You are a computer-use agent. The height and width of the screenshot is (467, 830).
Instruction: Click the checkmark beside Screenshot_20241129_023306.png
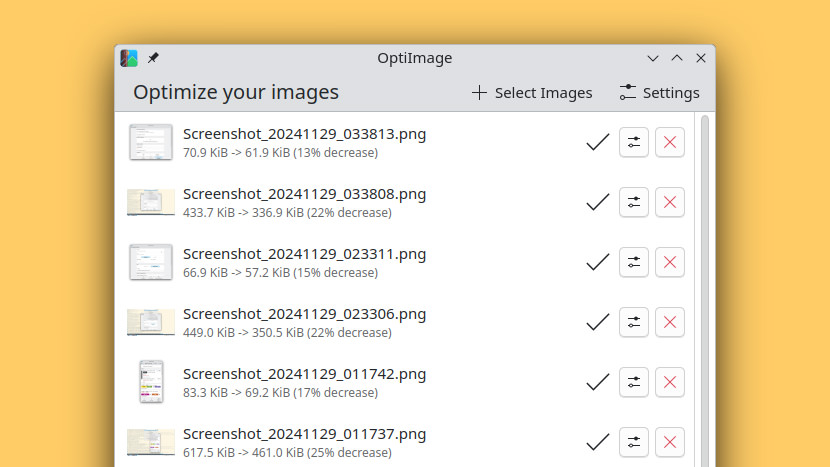pos(598,322)
